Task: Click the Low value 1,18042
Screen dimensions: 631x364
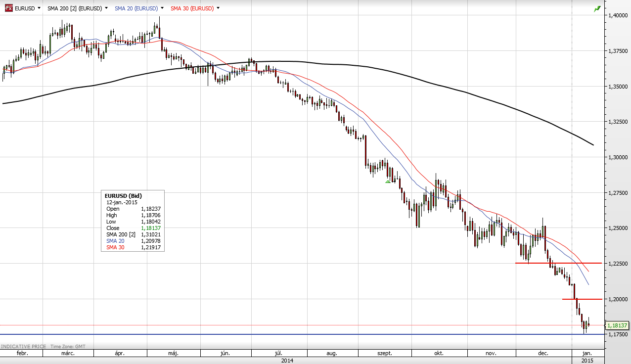Action: pos(150,222)
